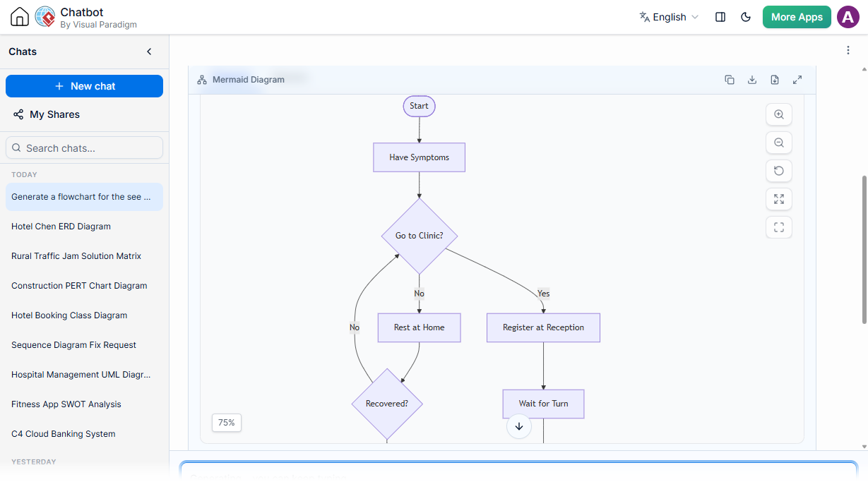The image size is (868, 482).
Task: Go to the home icon
Action: [x=20, y=17]
